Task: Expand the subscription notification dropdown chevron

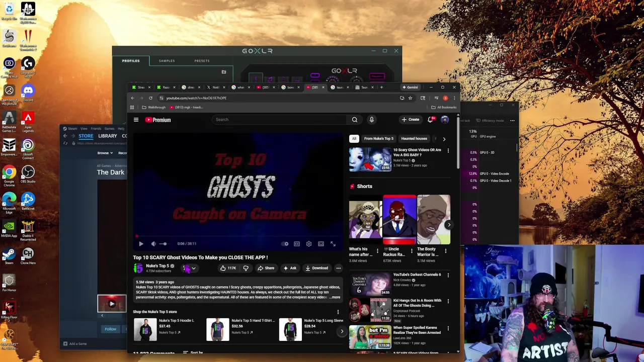Action: tap(193, 268)
